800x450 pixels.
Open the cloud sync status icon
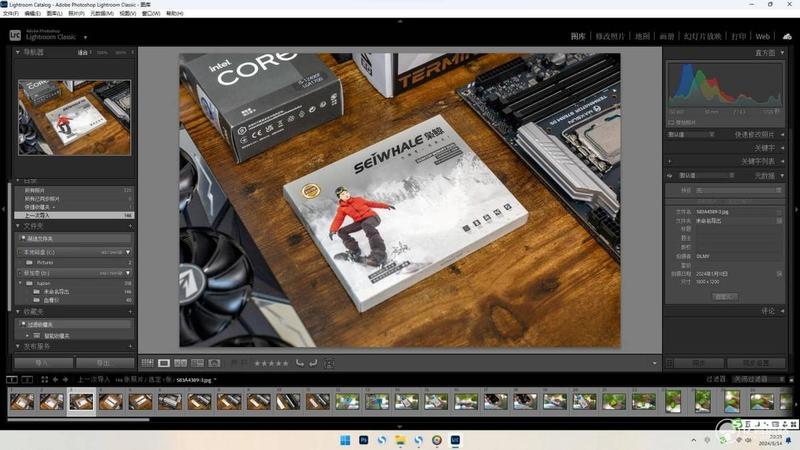(x=787, y=36)
